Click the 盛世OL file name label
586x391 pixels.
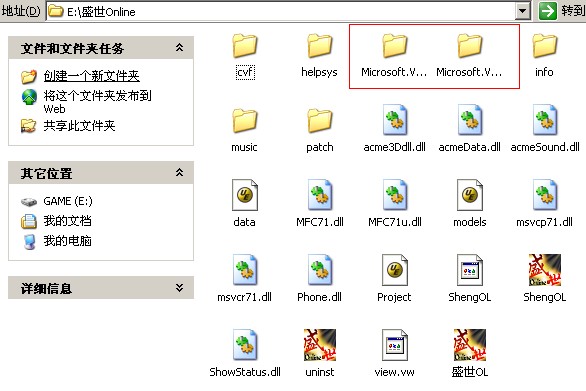click(470, 372)
